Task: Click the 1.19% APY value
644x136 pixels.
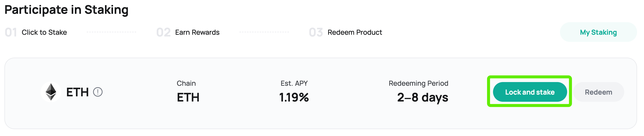Action: click(294, 97)
